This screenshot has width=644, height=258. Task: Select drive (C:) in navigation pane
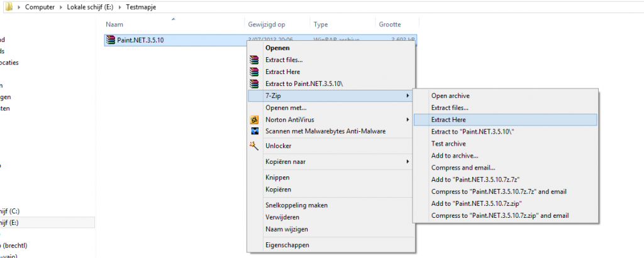point(10,212)
